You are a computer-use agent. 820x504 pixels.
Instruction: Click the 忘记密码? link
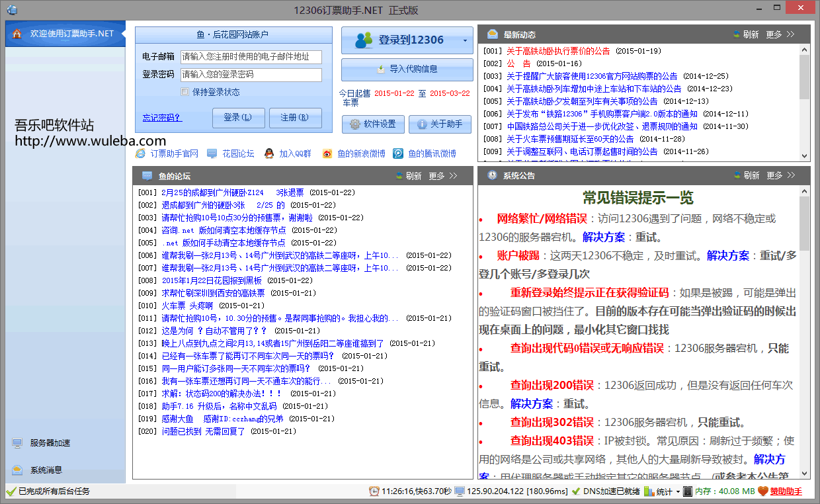[162, 118]
